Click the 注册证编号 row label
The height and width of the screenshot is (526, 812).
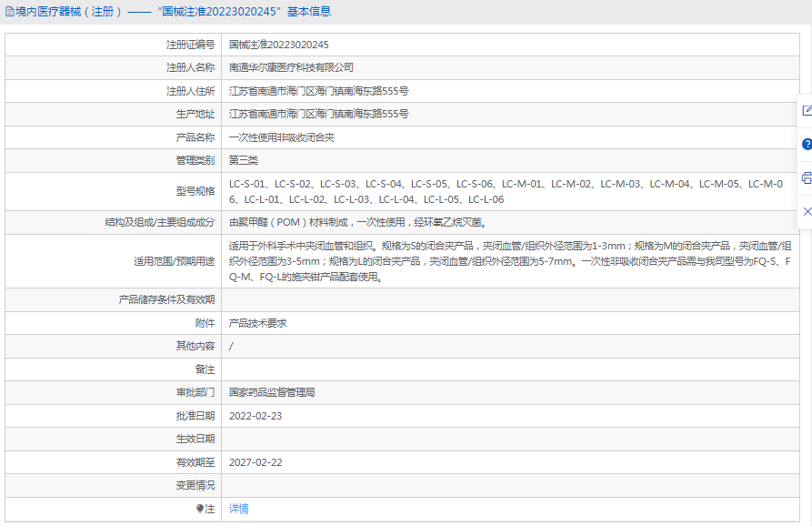190,46
